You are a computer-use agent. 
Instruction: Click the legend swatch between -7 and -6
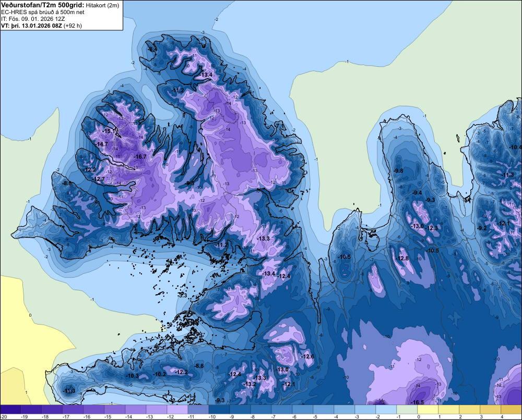point(282,410)
